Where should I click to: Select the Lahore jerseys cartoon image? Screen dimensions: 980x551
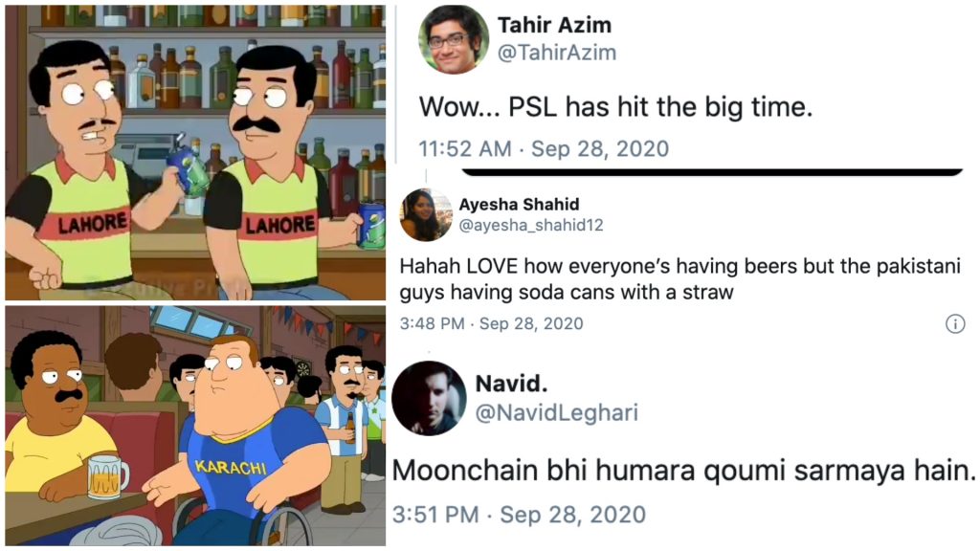pyautogui.click(x=195, y=152)
